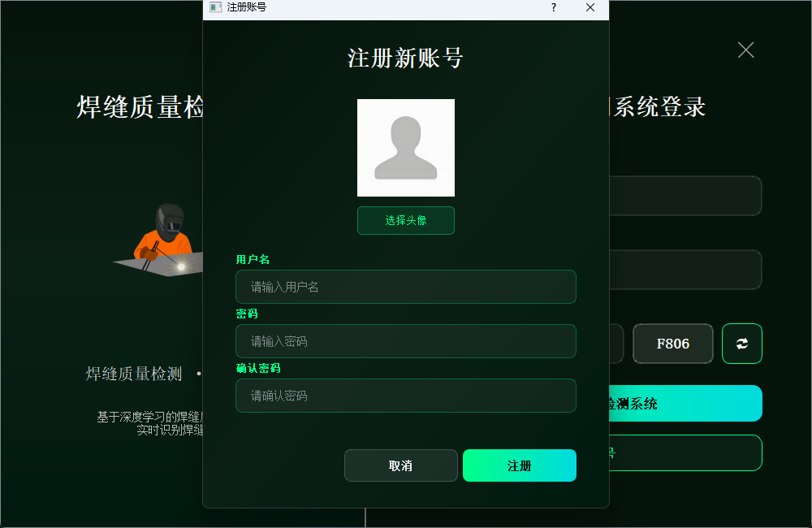This screenshot has height=528, width=812.
Task: Click the 注册新账号 heading text
Action: click(x=405, y=58)
